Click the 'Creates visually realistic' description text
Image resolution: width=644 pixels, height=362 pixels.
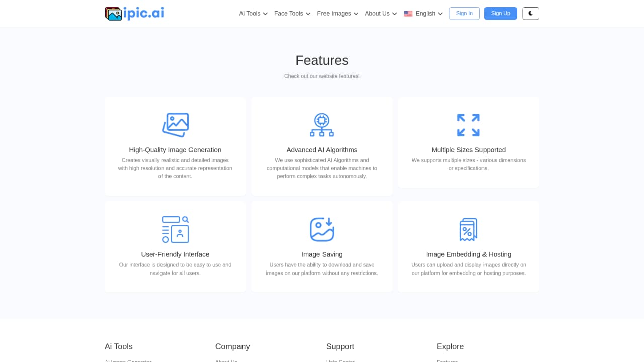(175, 168)
